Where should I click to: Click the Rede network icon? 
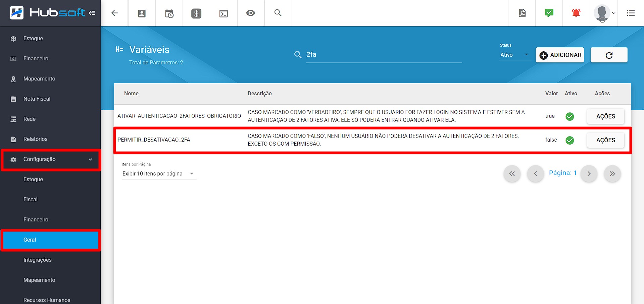click(13, 119)
